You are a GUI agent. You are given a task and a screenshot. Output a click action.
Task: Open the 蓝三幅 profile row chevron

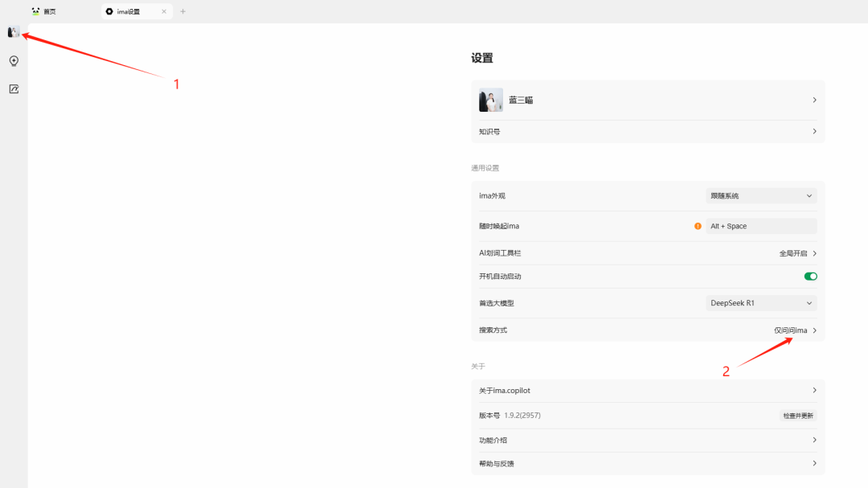pyautogui.click(x=814, y=100)
